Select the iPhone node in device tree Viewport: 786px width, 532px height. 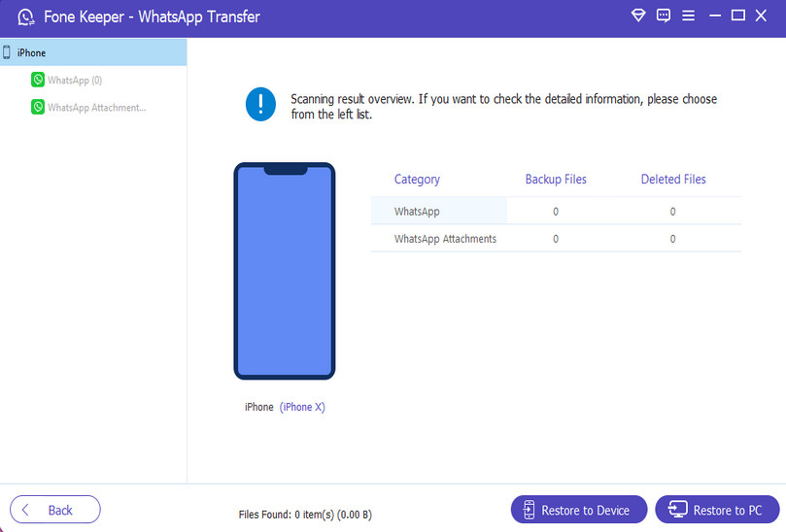[31, 52]
